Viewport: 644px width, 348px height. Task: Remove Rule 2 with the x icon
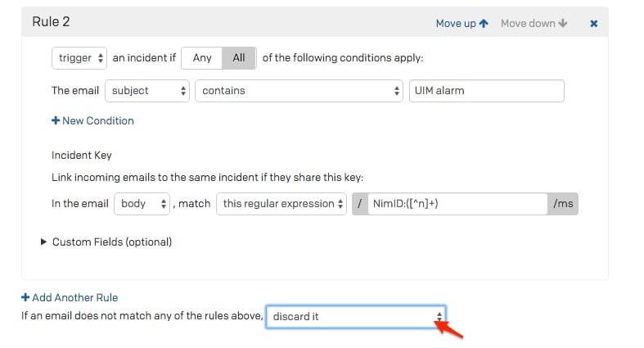click(x=594, y=24)
